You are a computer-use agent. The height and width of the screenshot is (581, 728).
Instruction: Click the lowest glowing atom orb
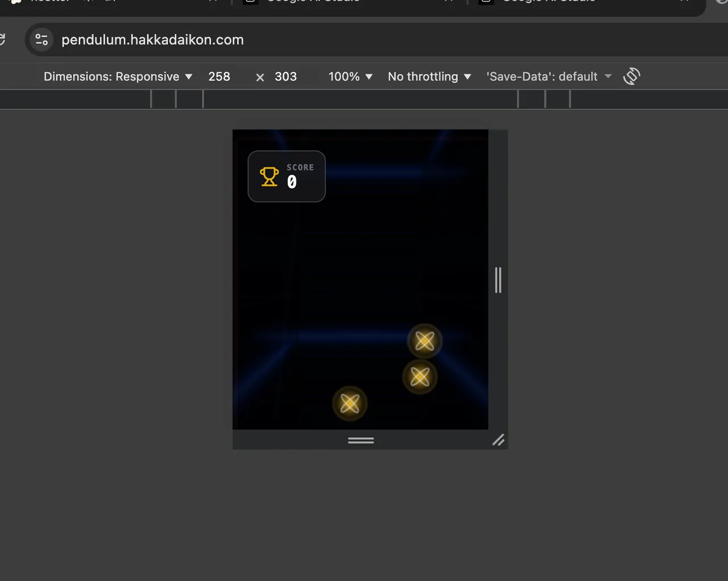coord(350,404)
